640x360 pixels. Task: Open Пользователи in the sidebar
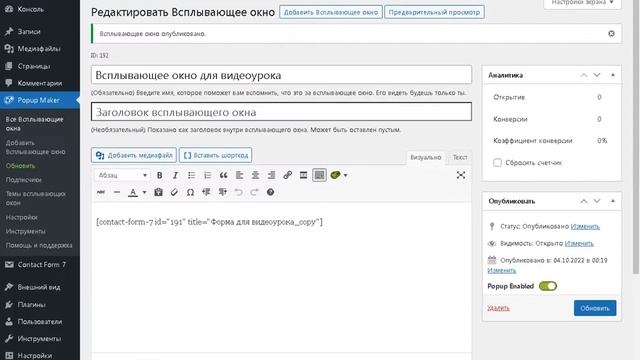(40, 322)
